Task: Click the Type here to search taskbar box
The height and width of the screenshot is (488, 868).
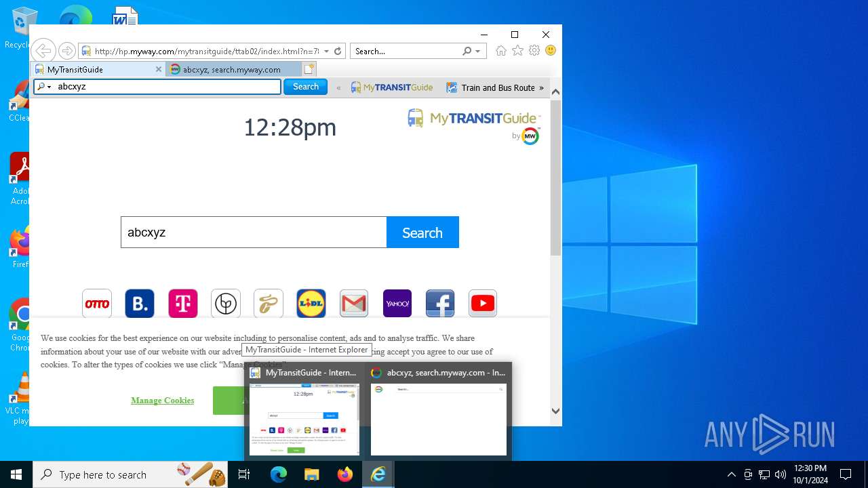Action: coord(132,474)
